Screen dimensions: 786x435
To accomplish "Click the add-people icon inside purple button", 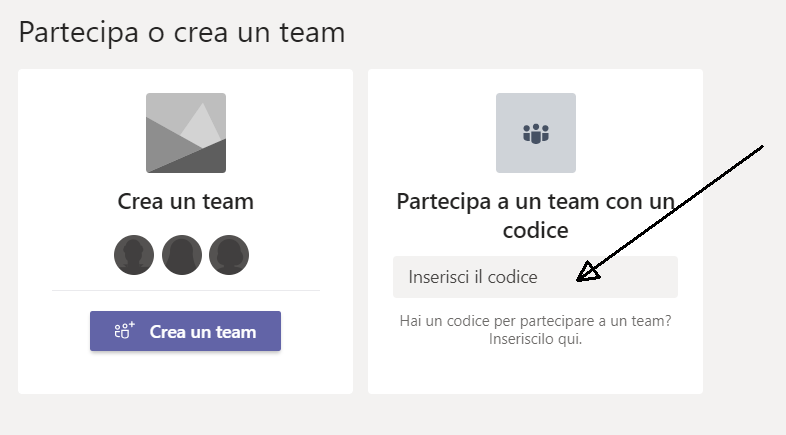I will [124, 331].
